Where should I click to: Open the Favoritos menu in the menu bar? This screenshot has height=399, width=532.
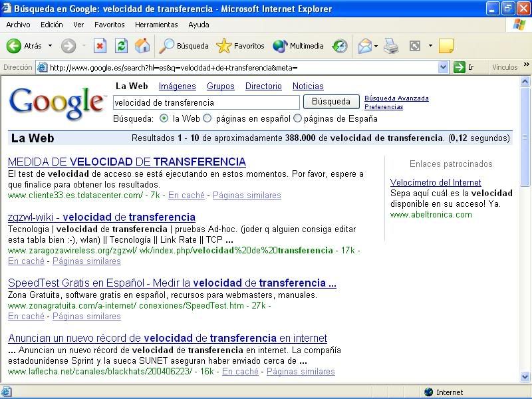click(x=109, y=25)
